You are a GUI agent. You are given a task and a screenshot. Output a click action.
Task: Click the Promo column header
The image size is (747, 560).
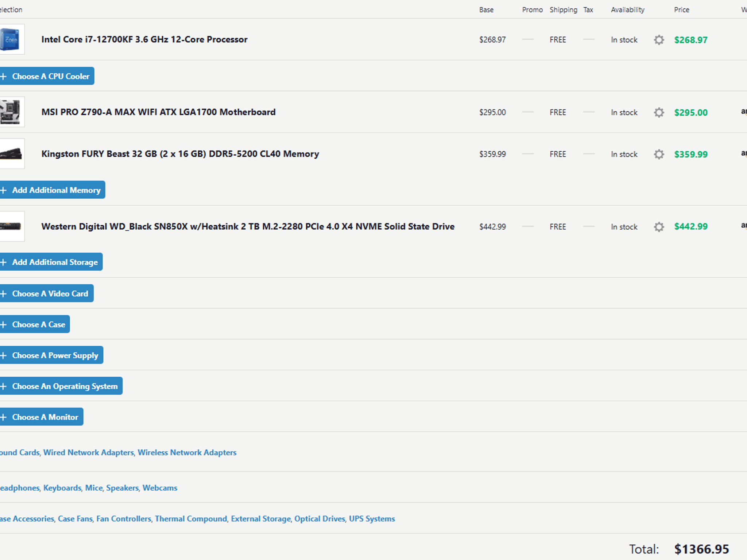532,10
